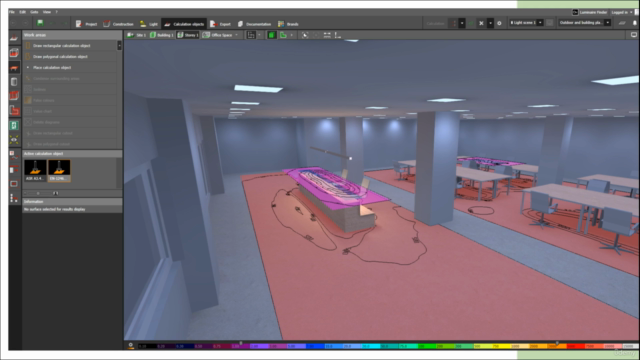Open the View menu

coord(47,12)
